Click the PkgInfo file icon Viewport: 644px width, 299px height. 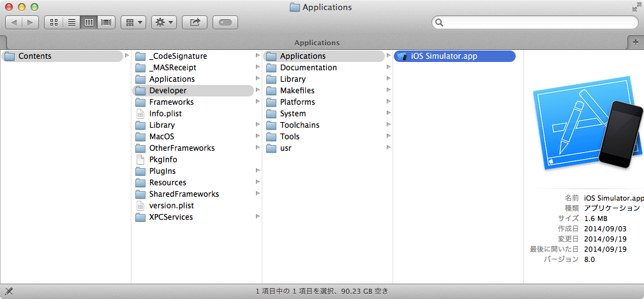140,160
